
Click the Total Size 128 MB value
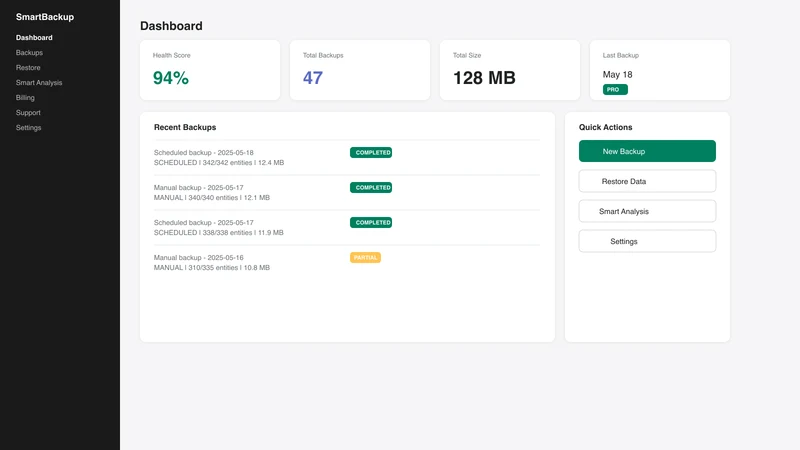point(484,78)
